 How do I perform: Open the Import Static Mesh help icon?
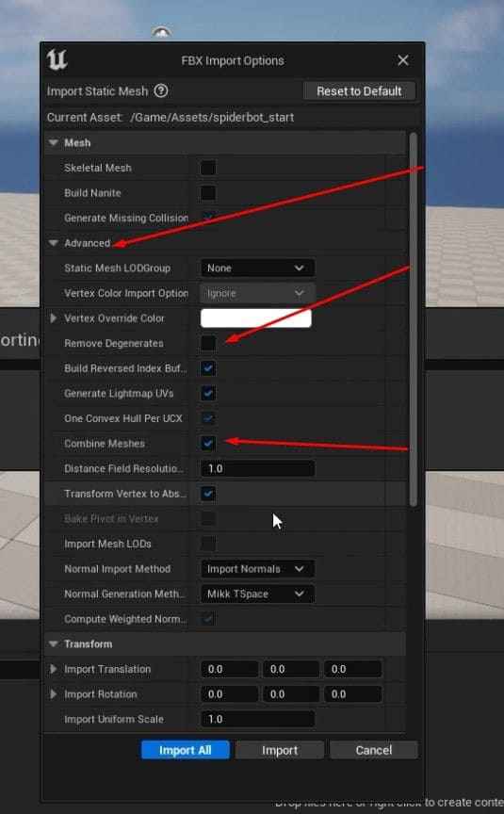pos(161,90)
